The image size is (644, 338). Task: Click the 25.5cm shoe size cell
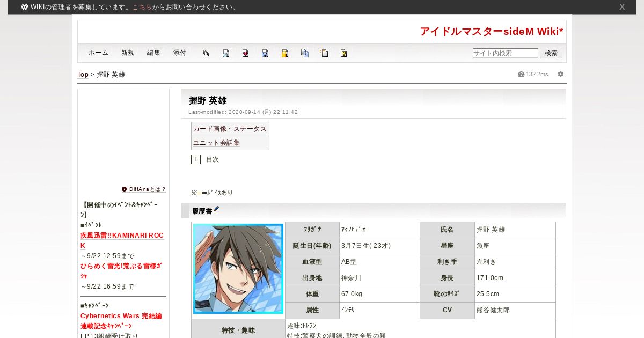pyautogui.click(x=515, y=294)
